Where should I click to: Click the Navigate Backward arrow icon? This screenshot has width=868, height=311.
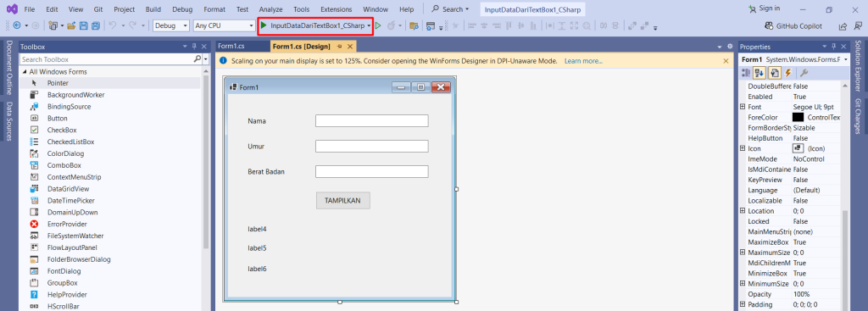[17, 25]
